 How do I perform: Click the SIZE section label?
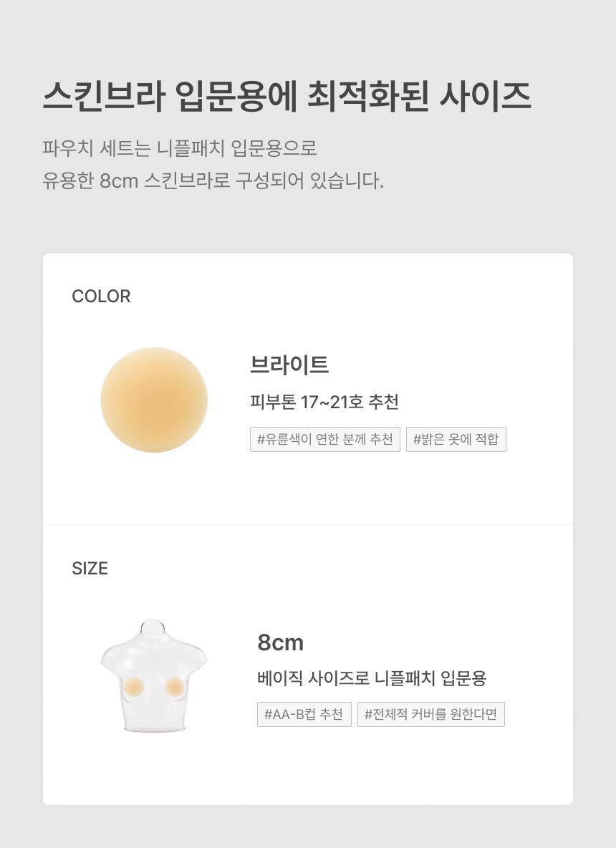click(x=90, y=569)
